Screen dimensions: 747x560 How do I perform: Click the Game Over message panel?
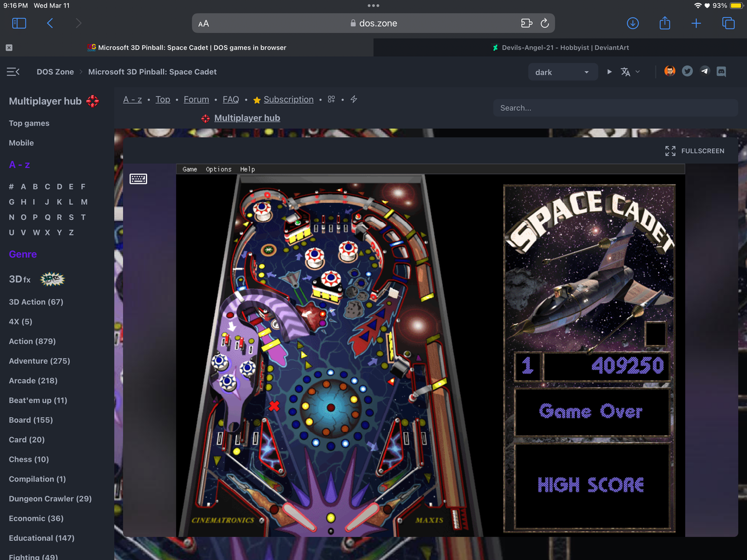point(592,412)
